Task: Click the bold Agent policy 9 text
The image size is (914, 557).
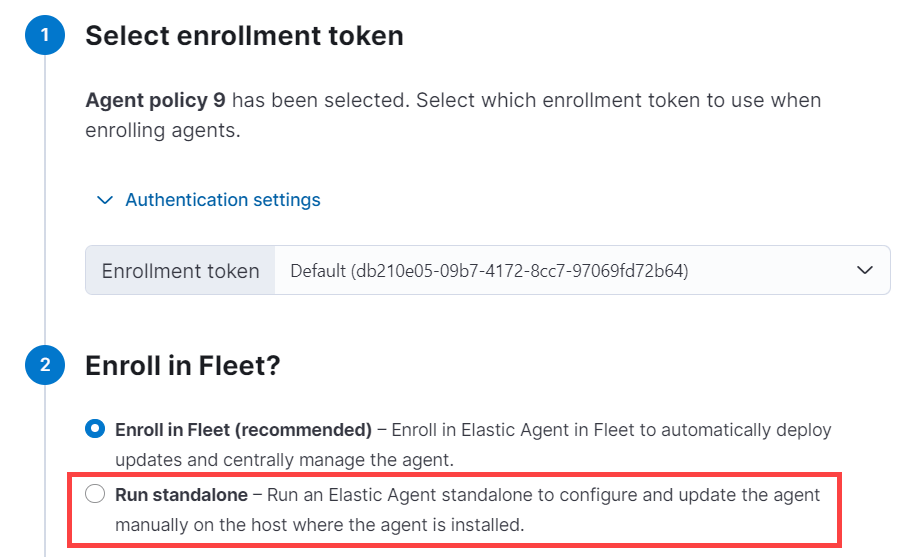Action: click(x=155, y=101)
